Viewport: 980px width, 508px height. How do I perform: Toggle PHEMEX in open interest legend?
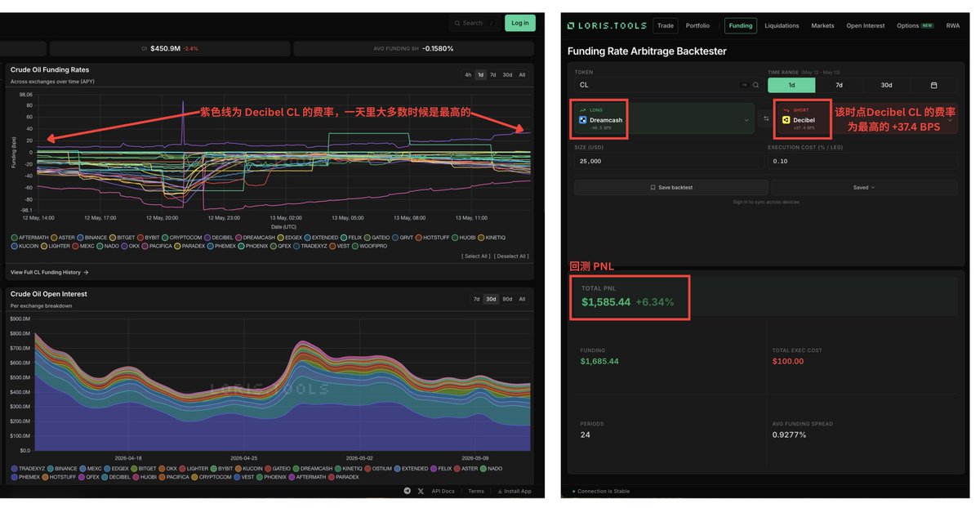click(x=25, y=477)
